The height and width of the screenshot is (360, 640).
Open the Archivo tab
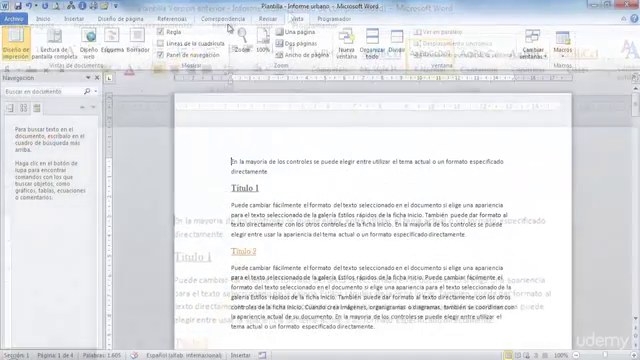coord(14,19)
